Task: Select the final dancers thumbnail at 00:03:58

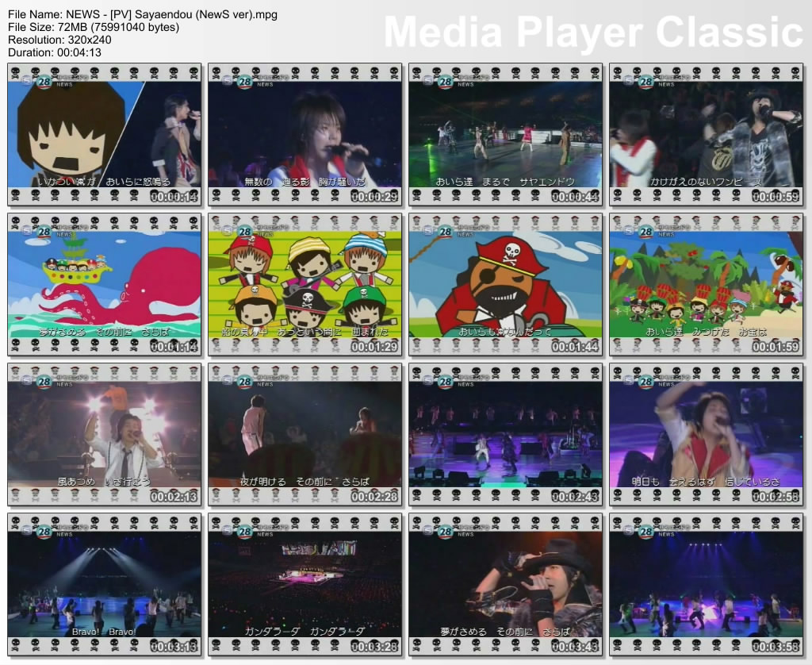Action: 707,585
